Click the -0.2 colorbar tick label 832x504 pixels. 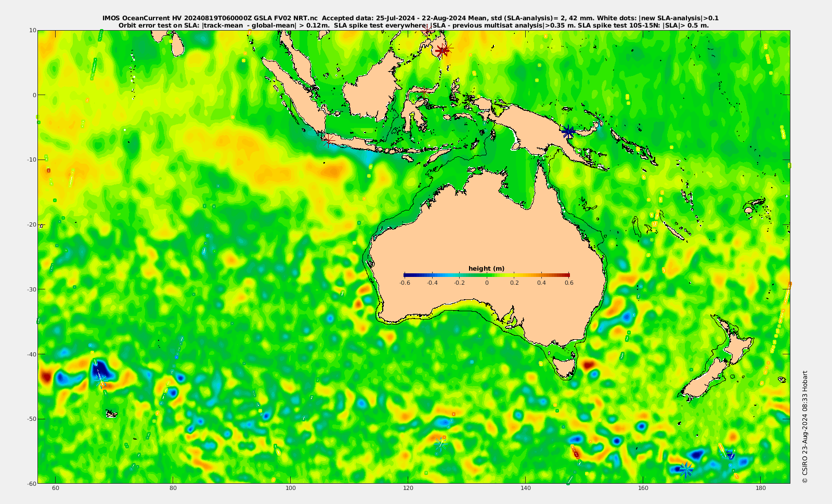pos(460,283)
